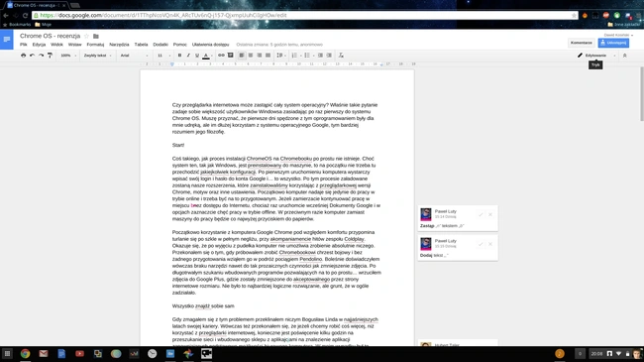
Task: Click the last change status link
Action: coord(279,45)
